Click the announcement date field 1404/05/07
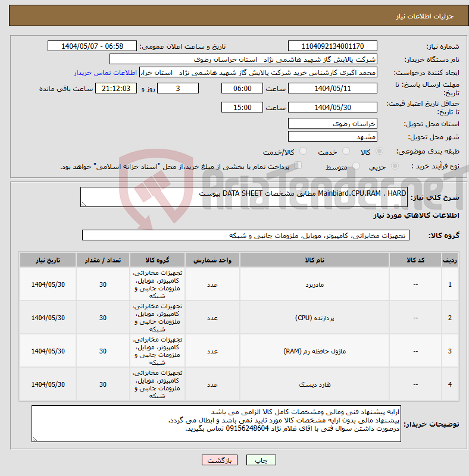469x476 pixels. [x=92, y=46]
